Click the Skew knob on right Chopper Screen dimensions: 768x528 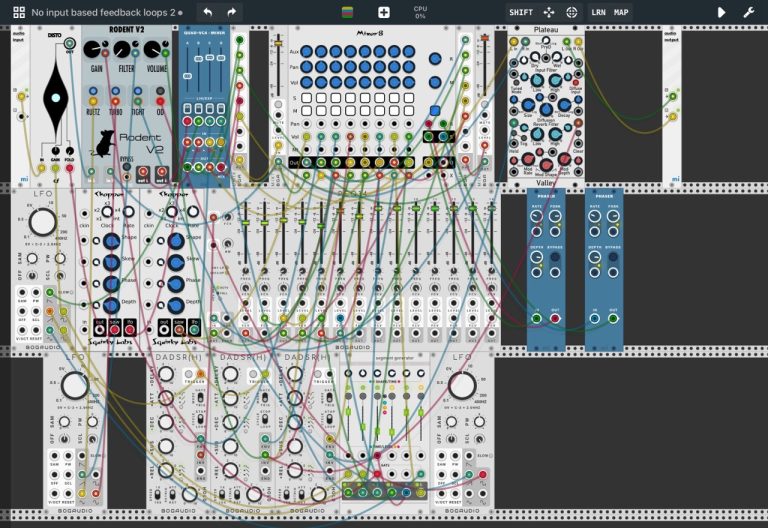click(176, 263)
